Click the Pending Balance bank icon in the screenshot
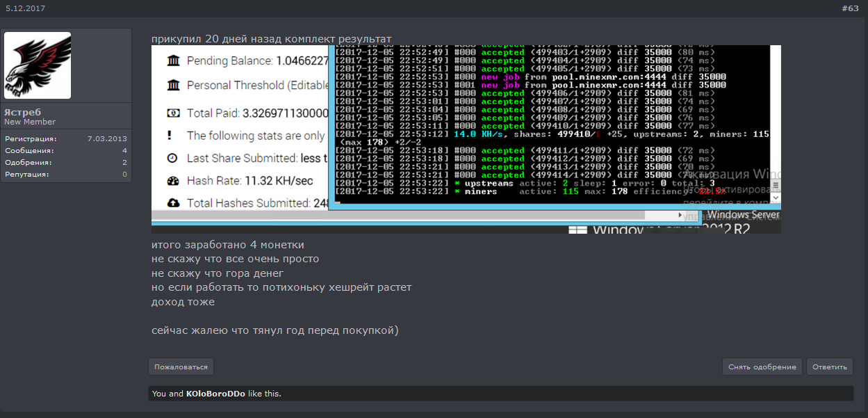868x418 pixels. click(174, 61)
